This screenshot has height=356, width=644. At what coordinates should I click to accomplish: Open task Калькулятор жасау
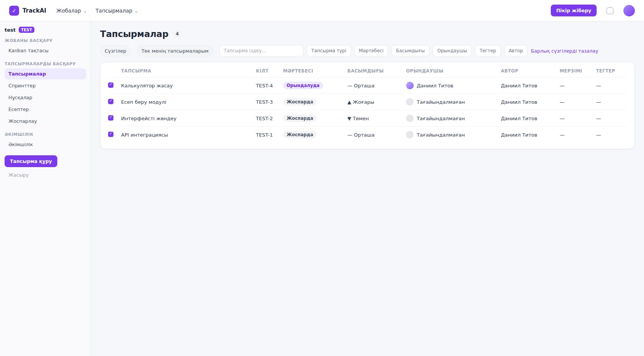click(x=147, y=86)
